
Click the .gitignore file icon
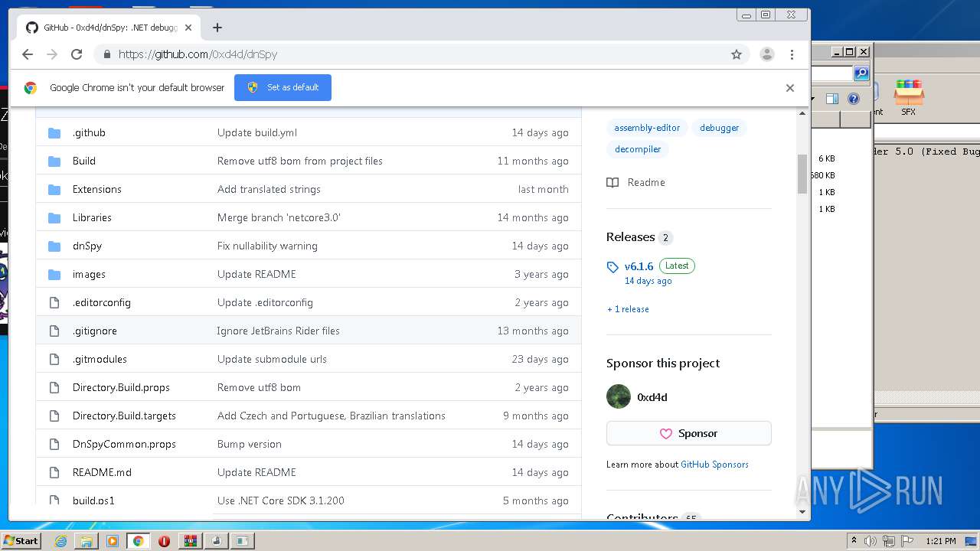click(x=54, y=331)
